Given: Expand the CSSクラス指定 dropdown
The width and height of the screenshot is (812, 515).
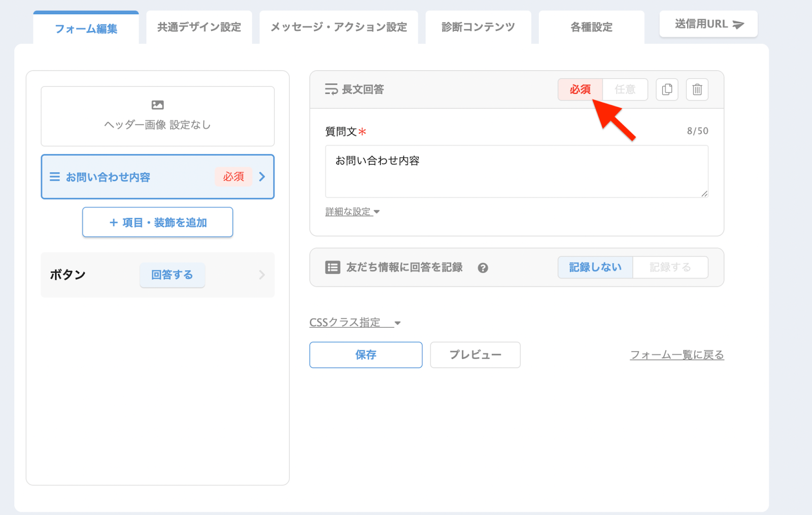Looking at the screenshot, I should pyautogui.click(x=355, y=323).
